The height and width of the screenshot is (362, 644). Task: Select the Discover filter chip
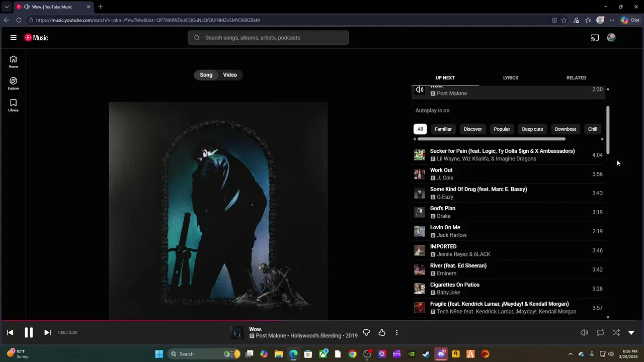click(472, 129)
